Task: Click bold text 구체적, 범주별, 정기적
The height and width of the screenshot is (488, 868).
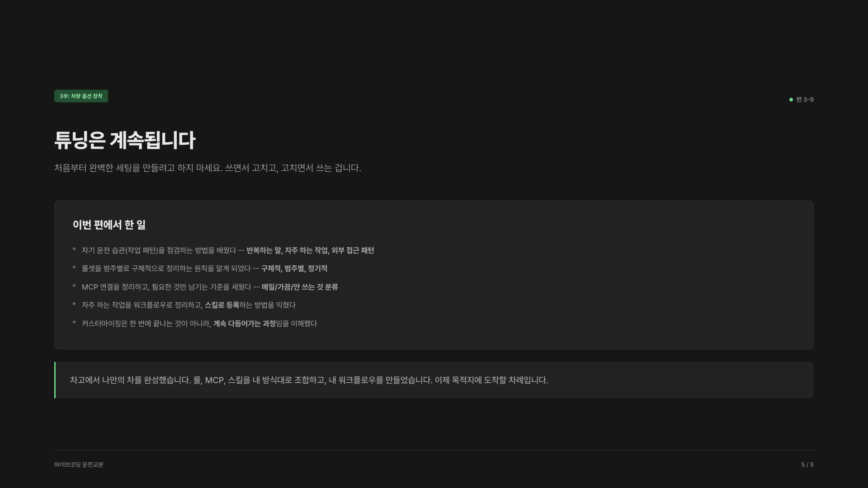Action: tap(294, 268)
